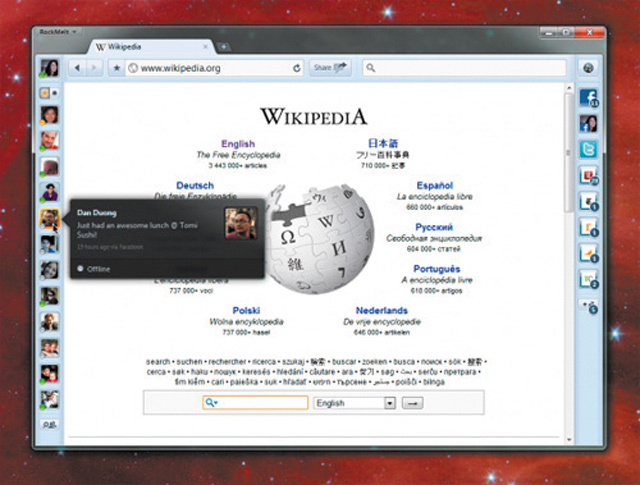Focus the www.wikipedia.org address field
Screen dimensions: 640x485
212,68
